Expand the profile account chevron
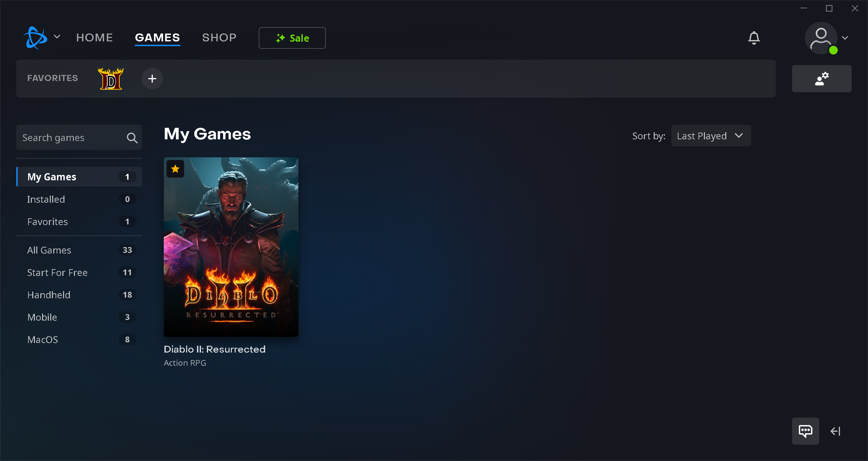The image size is (868, 461). (x=845, y=38)
